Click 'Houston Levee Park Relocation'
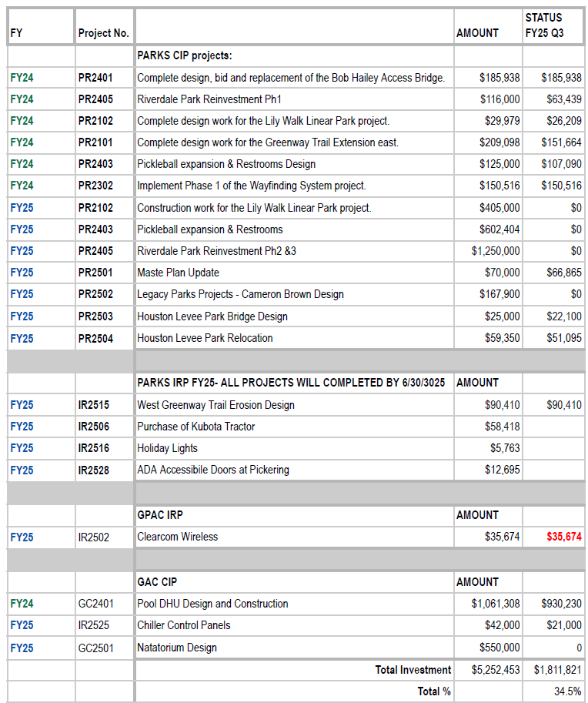The image size is (588, 703). coord(205,338)
